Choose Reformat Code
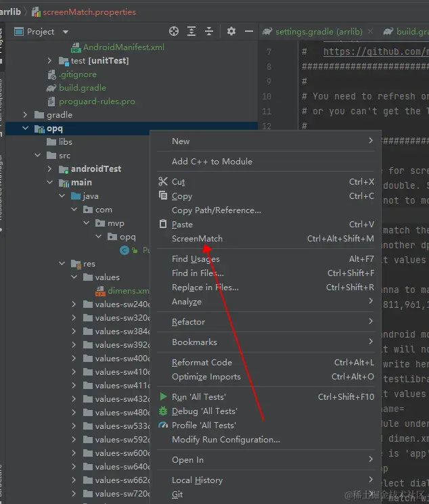This screenshot has height=504, width=429. [266, 362]
